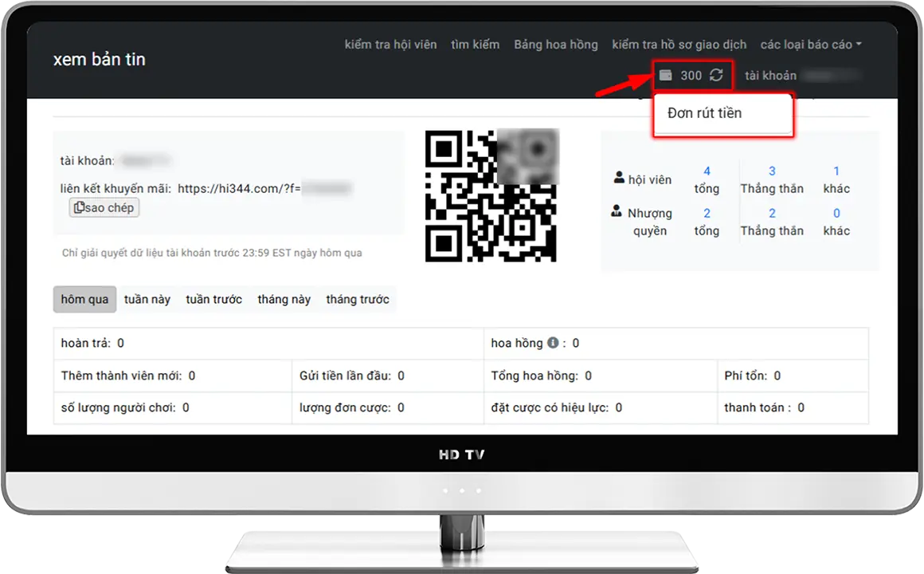Click the info icon next to hoa hồng
Screen dimensions: 924x574
[553, 343]
